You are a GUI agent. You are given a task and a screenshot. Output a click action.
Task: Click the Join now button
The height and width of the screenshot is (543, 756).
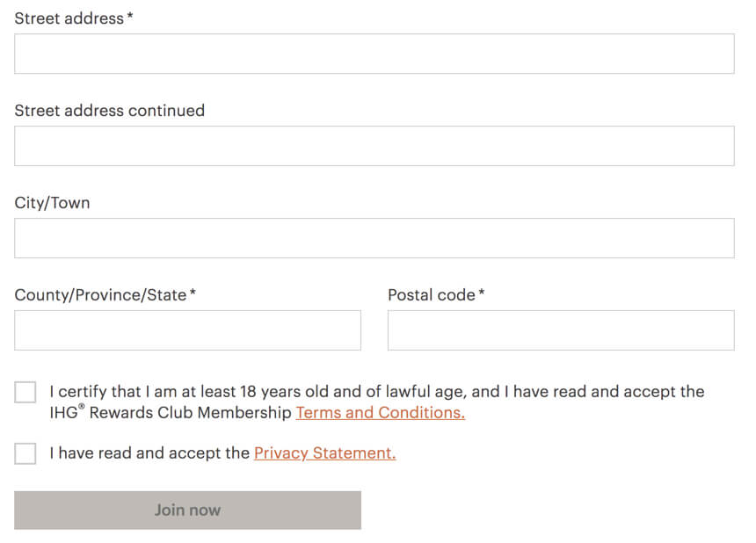click(187, 510)
